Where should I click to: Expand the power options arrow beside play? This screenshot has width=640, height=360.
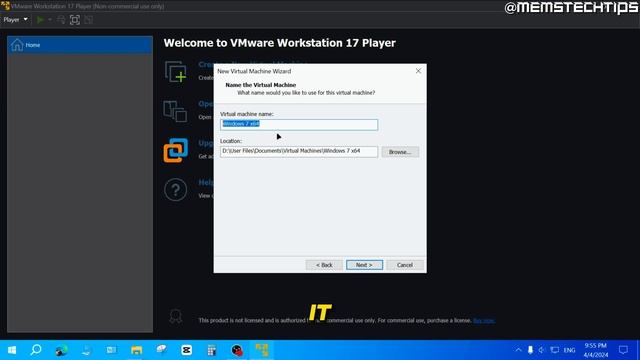point(50,20)
